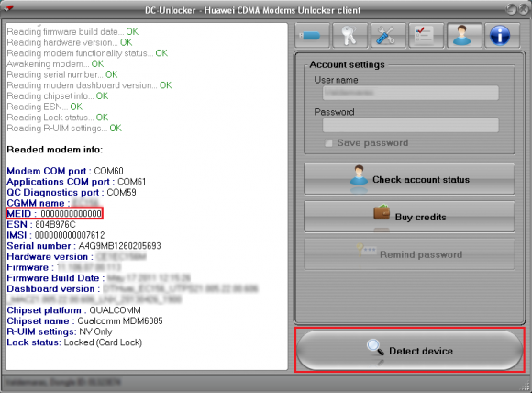Screen dimensions: 532x393
Task: Click the Detect device button
Action: pyautogui.click(x=409, y=350)
